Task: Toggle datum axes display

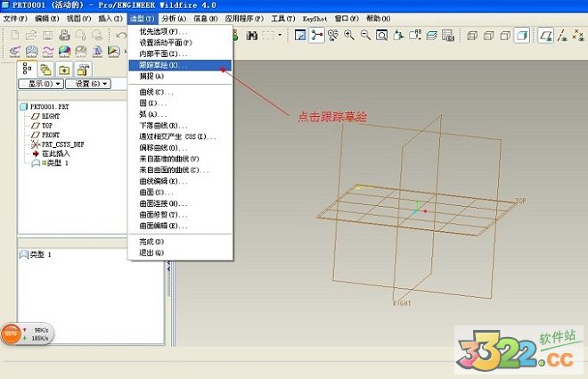Action: [562, 36]
